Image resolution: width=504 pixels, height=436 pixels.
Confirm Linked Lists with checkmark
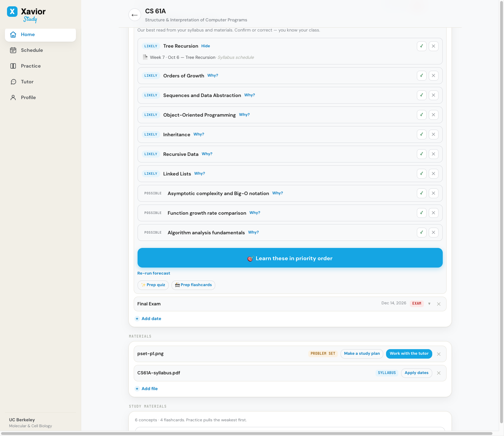coord(421,174)
